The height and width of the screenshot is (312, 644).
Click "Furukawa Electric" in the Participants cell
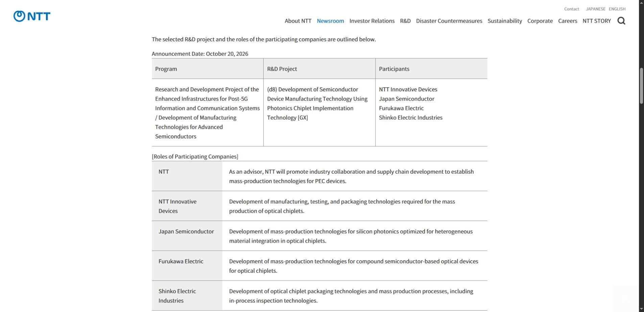[401, 108]
